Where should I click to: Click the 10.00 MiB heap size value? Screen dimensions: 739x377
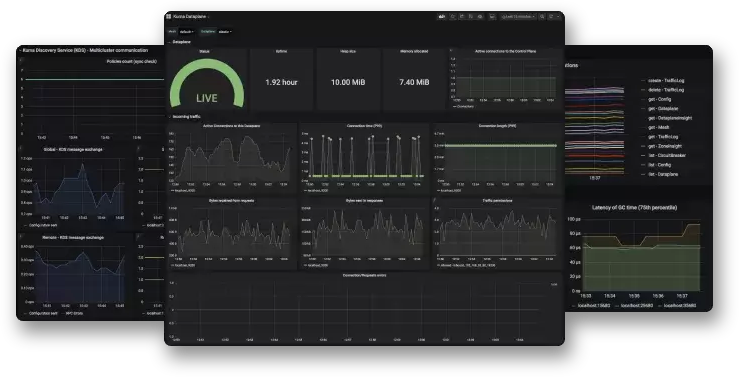[x=348, y=82]
